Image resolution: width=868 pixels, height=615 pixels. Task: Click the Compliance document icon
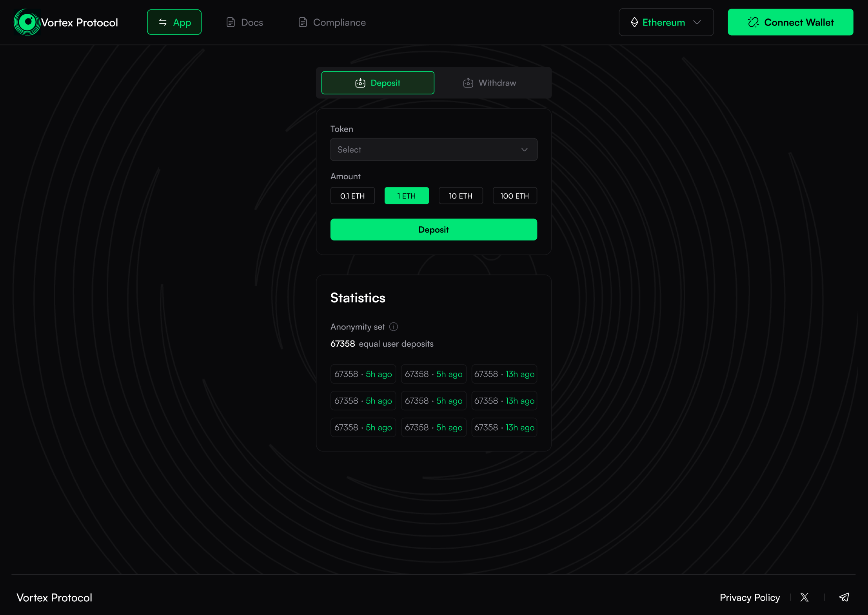pos(303,22)
